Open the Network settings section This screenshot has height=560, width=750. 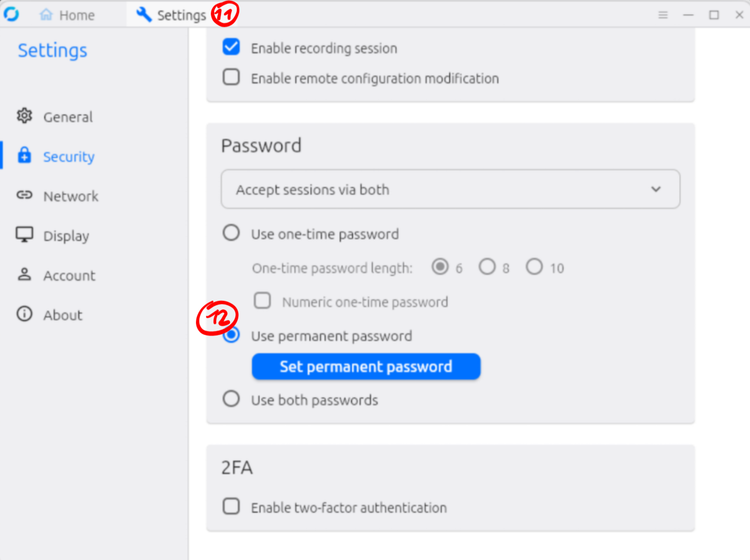click(71, 196)
